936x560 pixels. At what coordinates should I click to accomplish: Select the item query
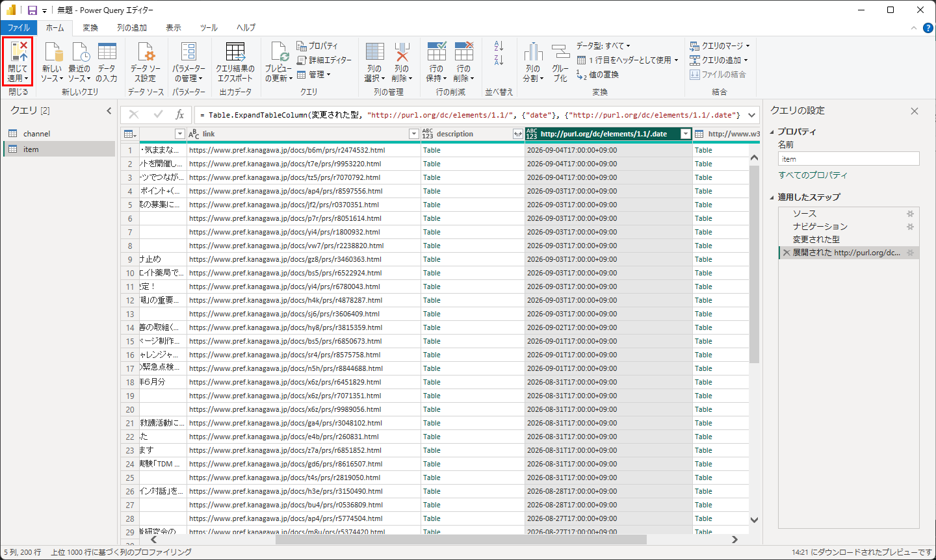coord(58,149)
